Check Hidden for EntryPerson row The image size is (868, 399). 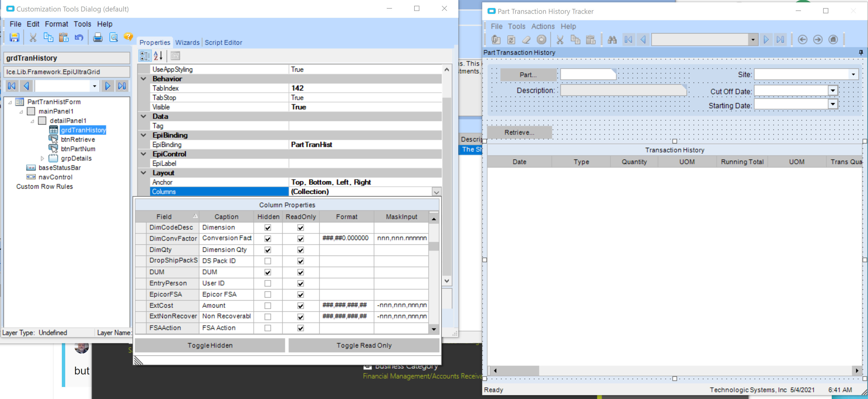268,283
